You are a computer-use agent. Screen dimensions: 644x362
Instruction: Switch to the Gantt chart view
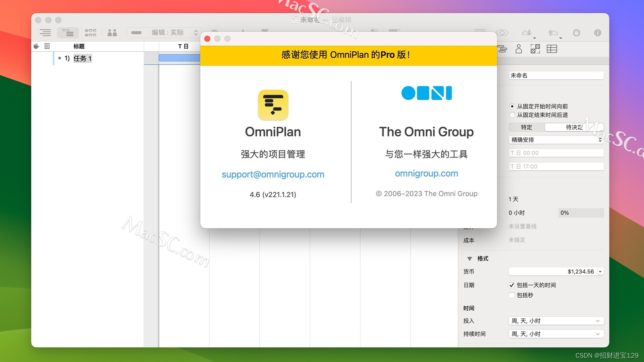(68, 33)
